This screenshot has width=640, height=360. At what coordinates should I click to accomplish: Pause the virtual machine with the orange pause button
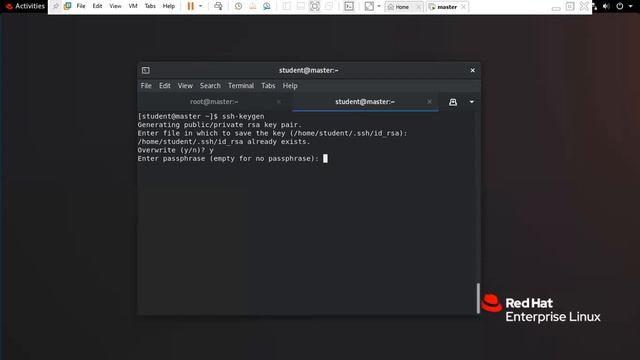(x=190, y=6)
